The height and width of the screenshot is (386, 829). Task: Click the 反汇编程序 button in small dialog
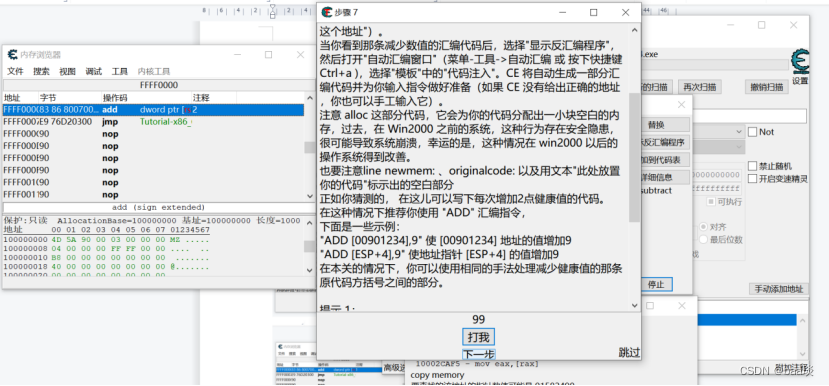pyautogui.click(x=665, y=142)
